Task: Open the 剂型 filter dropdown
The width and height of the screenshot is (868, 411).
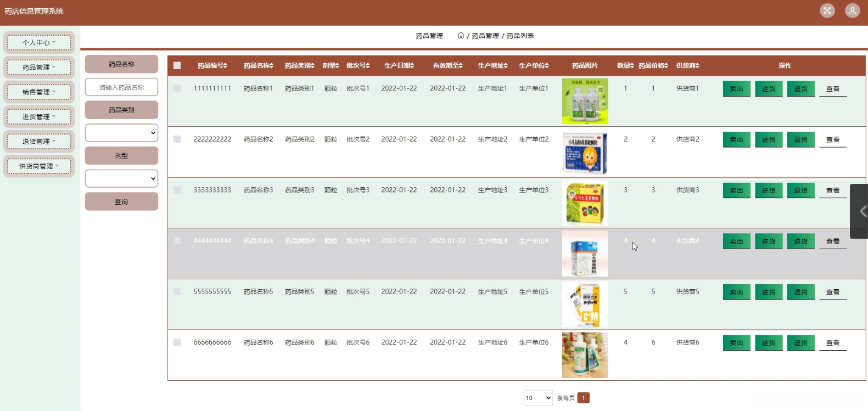Action: (x=121, y=178)
